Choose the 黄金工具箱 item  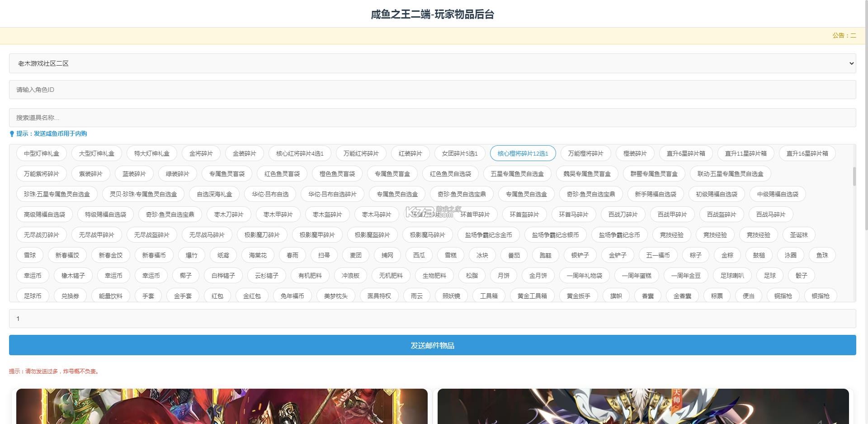click(x=532, y=296)
